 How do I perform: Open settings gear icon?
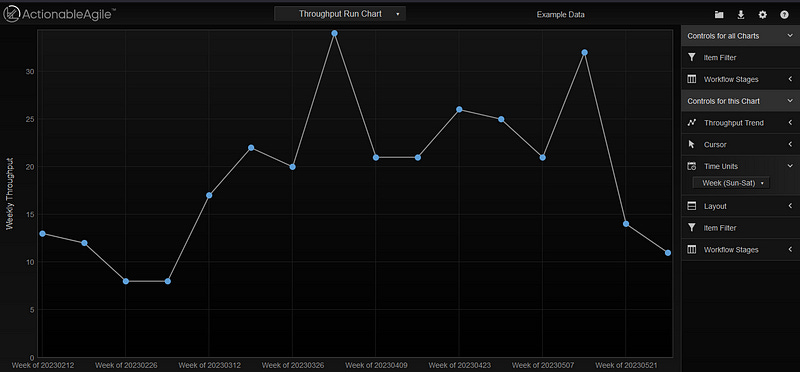pyautogui.click(x=762, y=15)
